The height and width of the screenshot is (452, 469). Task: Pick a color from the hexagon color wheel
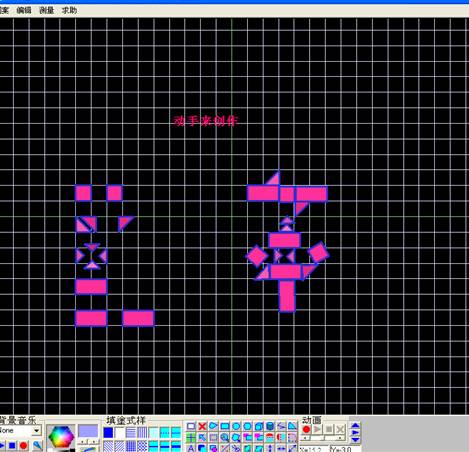pyautogui.click(x=61, y=436)
